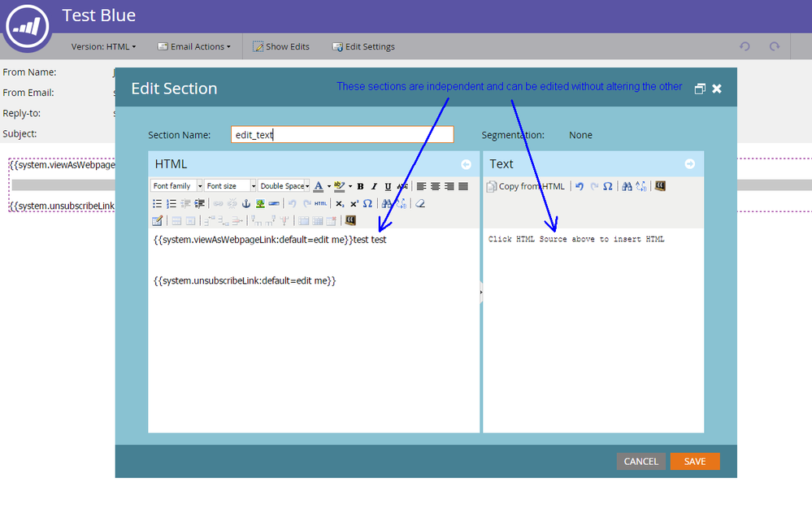Toggle bold formatting in HTML editor

(x=360, y=186)
